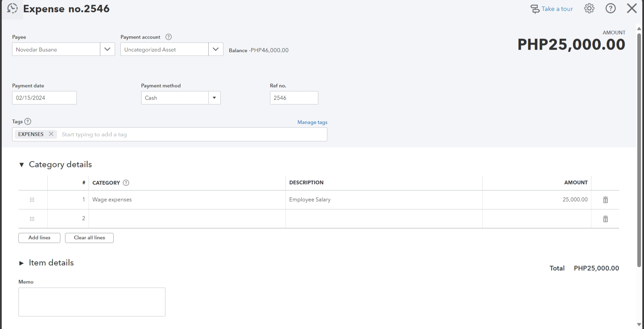Screen dimensions: 644x329
Task: Open the Manage tags link
Action: coord(312,122)
